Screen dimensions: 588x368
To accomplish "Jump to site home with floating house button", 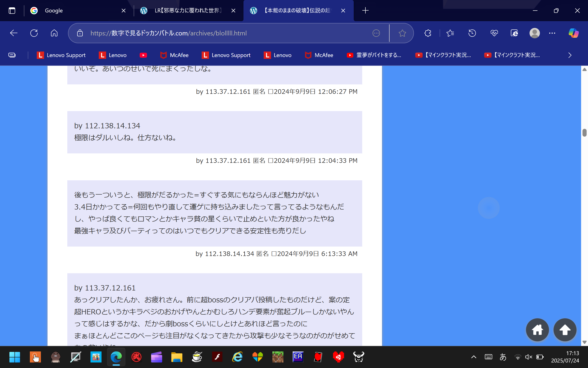I will (x=537, y=330).
